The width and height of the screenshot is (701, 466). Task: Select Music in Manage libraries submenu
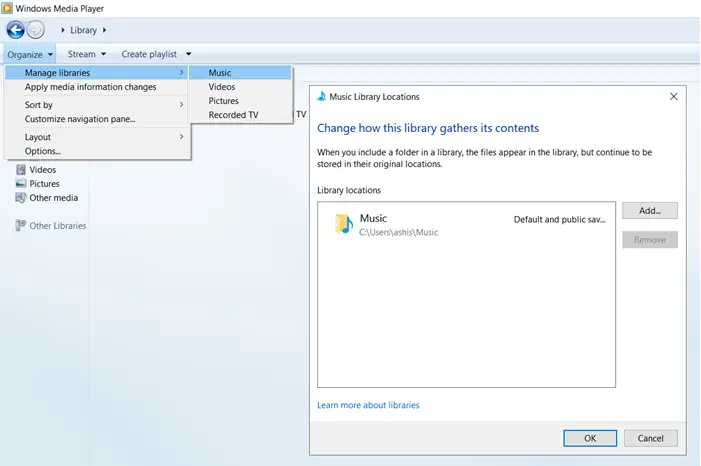(x=240, y=72)
